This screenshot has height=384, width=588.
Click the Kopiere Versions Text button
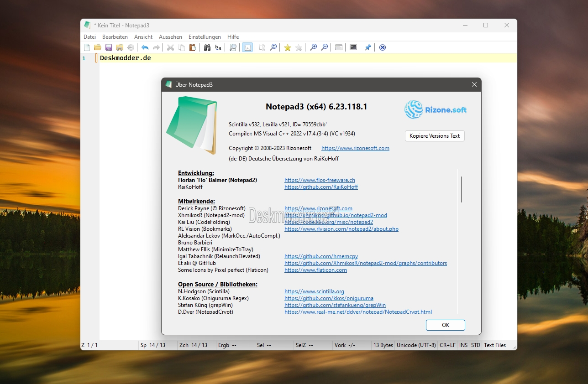(435, 136)
